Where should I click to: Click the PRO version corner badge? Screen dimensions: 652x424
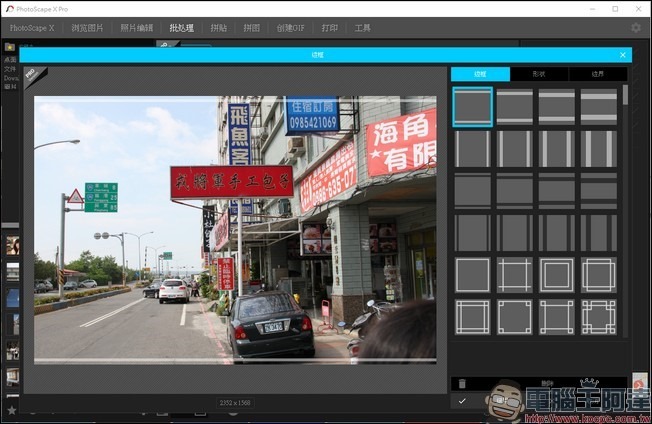(35, 76)
